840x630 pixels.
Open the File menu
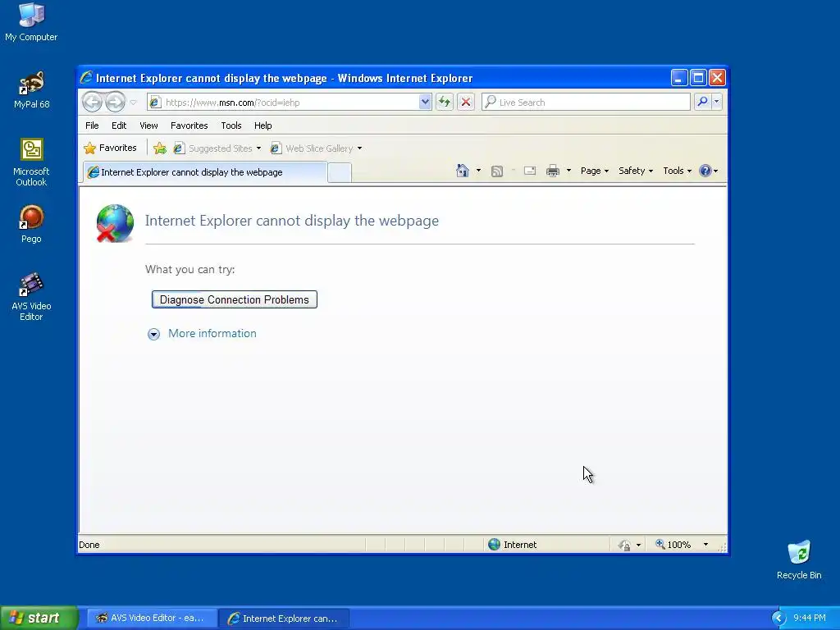[92, 126]
